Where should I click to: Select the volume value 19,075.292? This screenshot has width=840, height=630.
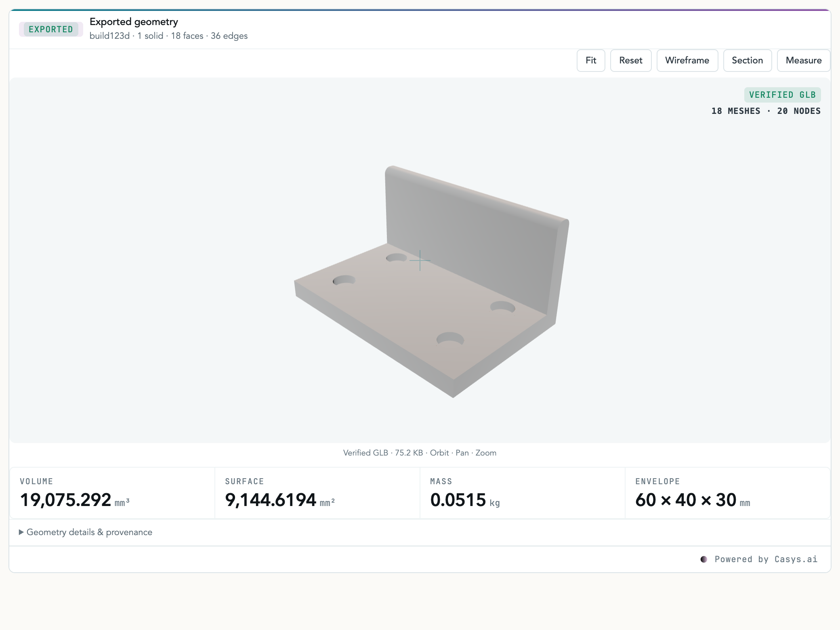65,500
